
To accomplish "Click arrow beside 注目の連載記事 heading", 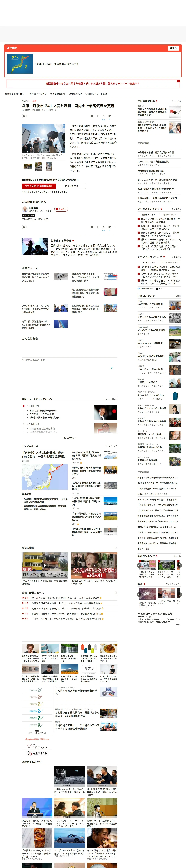I will (157, 101).
